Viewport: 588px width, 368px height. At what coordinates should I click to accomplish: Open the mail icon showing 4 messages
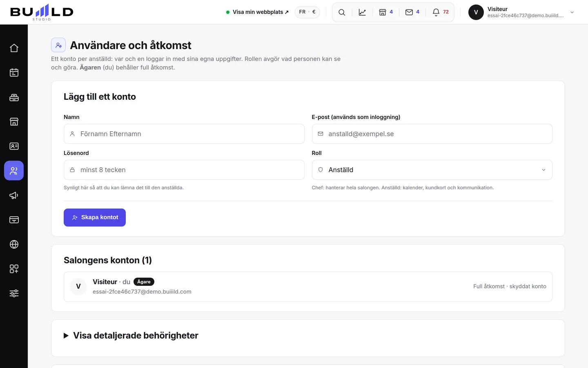click(412, 12)
